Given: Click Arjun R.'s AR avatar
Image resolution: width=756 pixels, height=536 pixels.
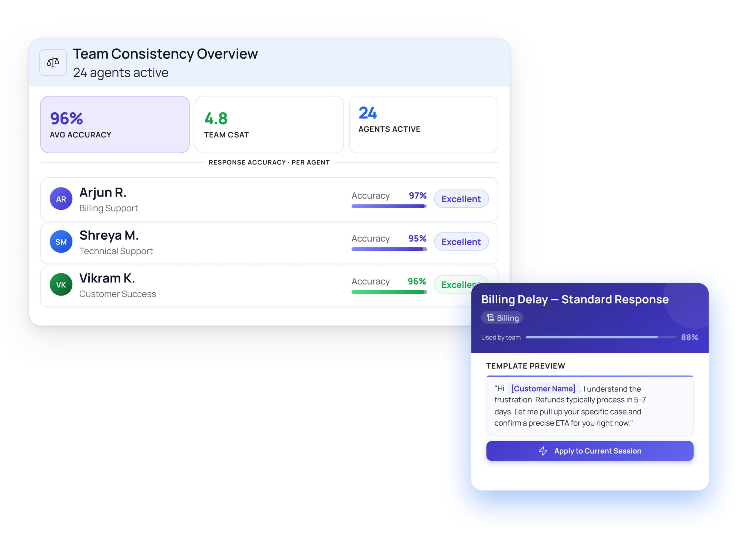Looking at the screenshot, I should 61,199.
